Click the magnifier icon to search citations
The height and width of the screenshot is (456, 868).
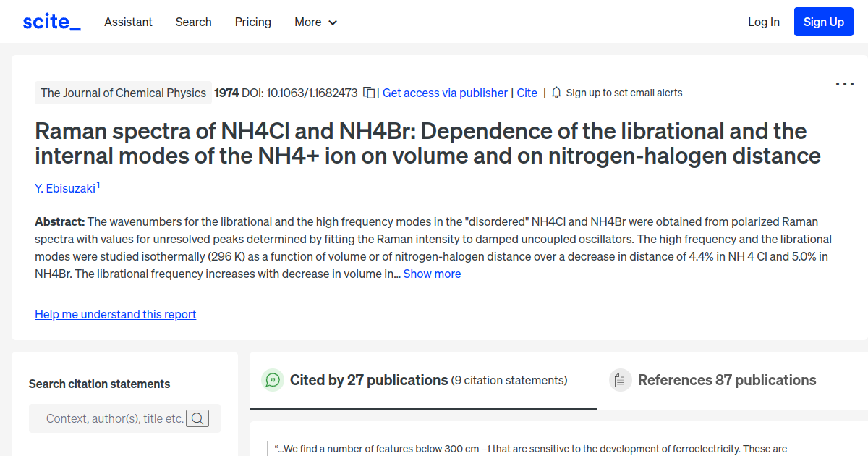[197, 418]
